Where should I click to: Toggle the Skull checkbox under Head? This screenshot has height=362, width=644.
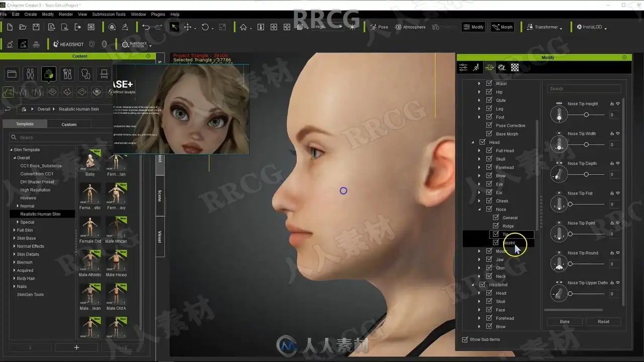(x=489, y=159)
